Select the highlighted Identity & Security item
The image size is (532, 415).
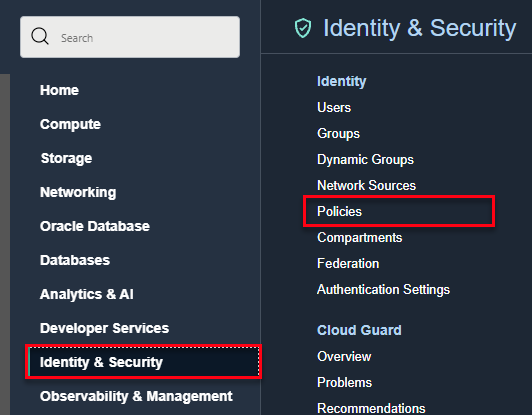(144, 362)
